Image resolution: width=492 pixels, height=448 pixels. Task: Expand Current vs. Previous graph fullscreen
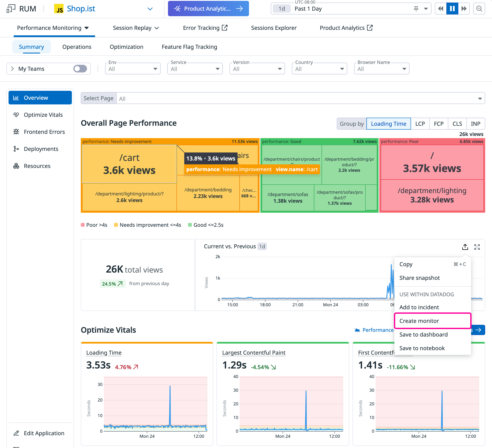[477, 247]
